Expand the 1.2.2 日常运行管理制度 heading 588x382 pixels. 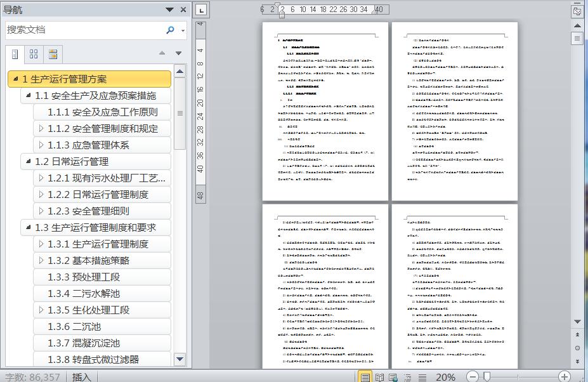(x=41, y=194)
